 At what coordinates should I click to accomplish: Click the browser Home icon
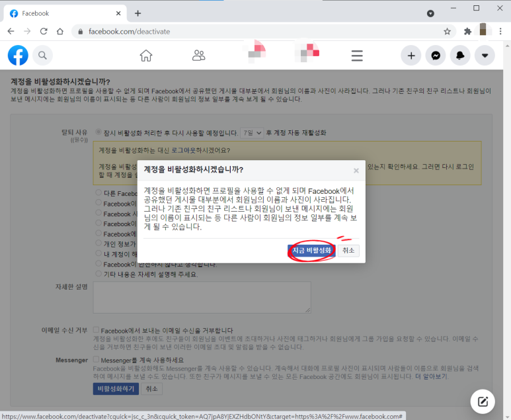[x=60, y=31]
